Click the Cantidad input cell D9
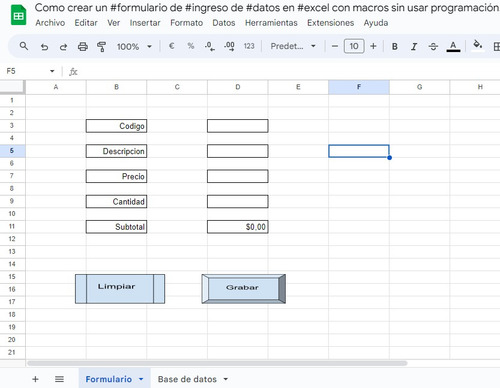Screen dimensions: 500x388 [237, 201]
